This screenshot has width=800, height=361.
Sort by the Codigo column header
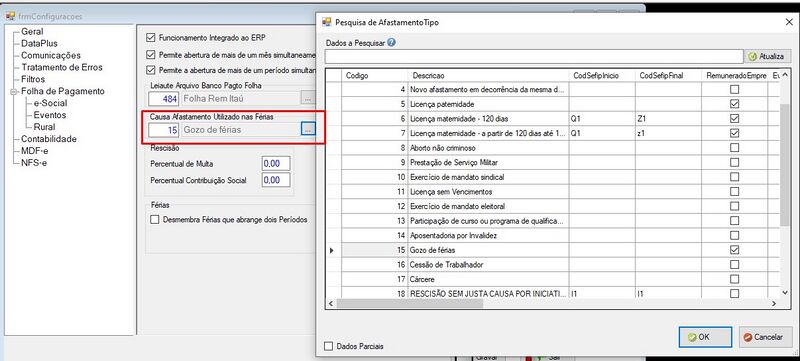(374, 75)
